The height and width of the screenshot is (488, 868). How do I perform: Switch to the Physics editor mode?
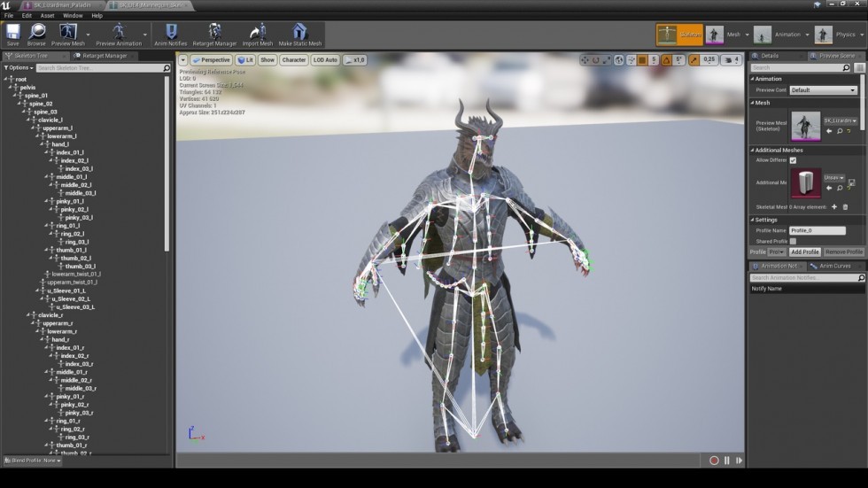[x=836, y=35]
